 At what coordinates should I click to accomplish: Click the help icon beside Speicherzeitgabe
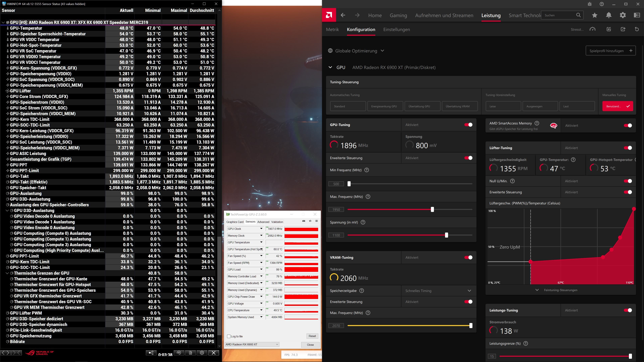coord(362,291)
